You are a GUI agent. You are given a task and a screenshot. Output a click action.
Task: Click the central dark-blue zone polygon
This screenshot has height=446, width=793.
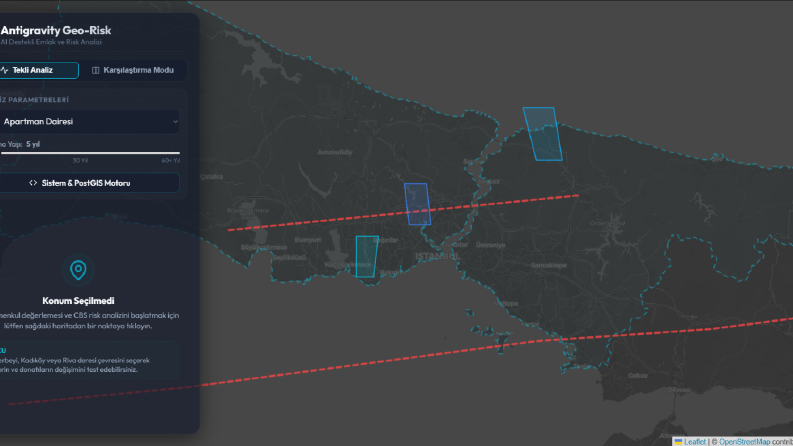tap(417, 204)
